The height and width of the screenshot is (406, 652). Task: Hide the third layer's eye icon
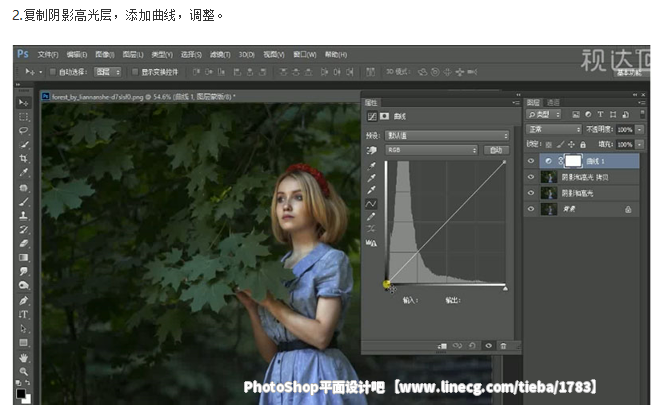point(531,193)
